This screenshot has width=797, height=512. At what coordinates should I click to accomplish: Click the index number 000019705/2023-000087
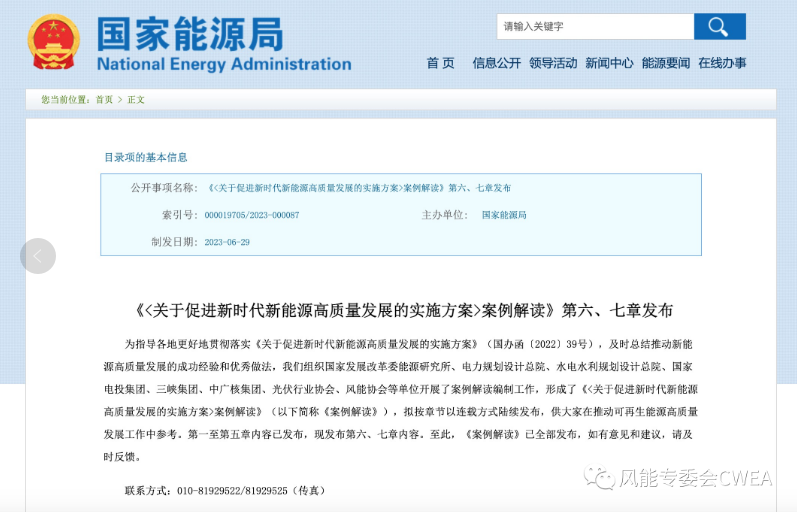pyautogui.click(x=252, y=215)
